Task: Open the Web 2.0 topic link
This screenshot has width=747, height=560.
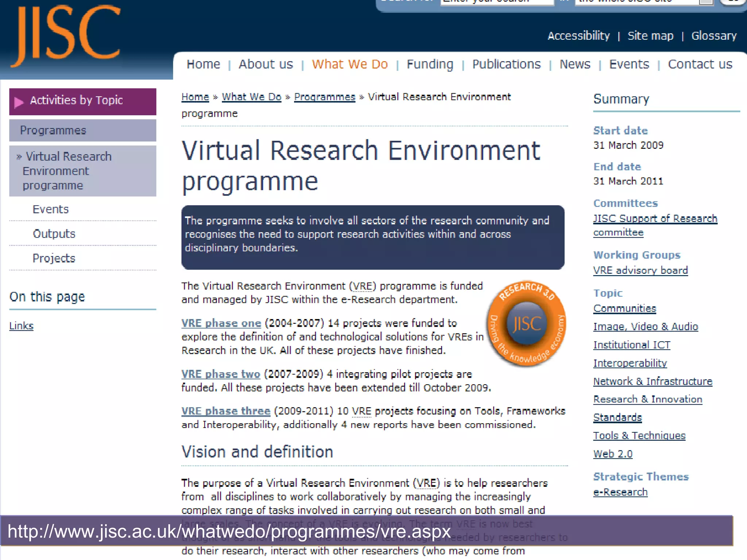Action: click(613, 454)
